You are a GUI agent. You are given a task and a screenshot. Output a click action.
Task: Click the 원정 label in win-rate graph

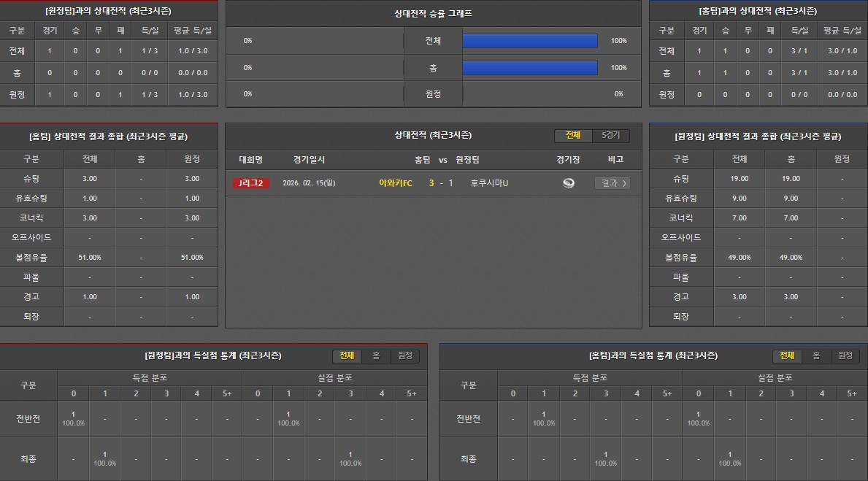tap(433, 94)
